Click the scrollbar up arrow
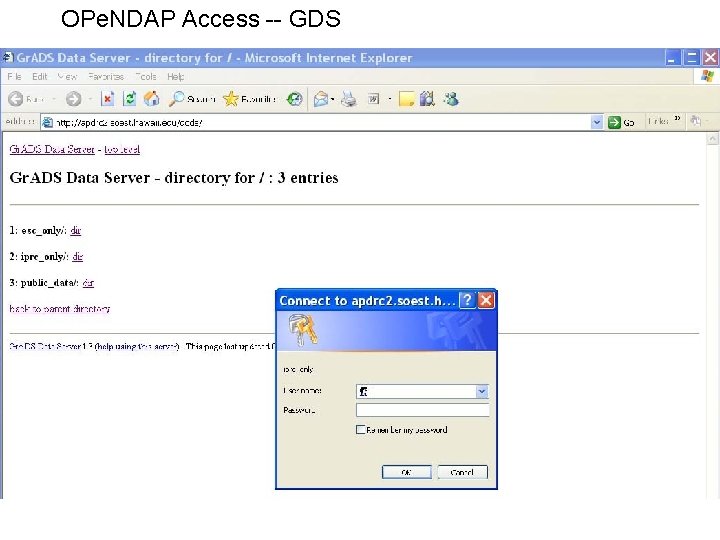Viewport: 720px width, 540px height. click(x=712, y=138)
